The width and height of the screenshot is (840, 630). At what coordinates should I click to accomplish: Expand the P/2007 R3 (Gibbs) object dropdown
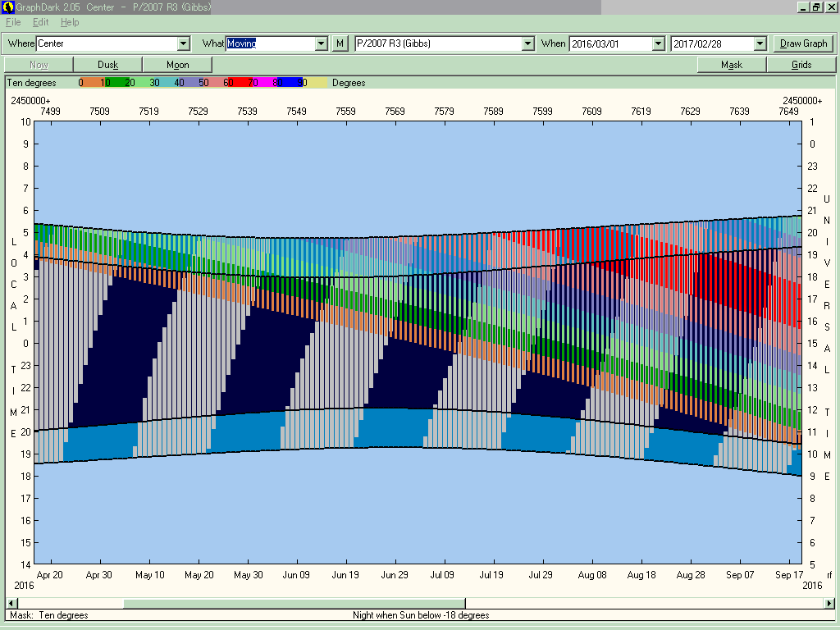click(x=527, y=43)
